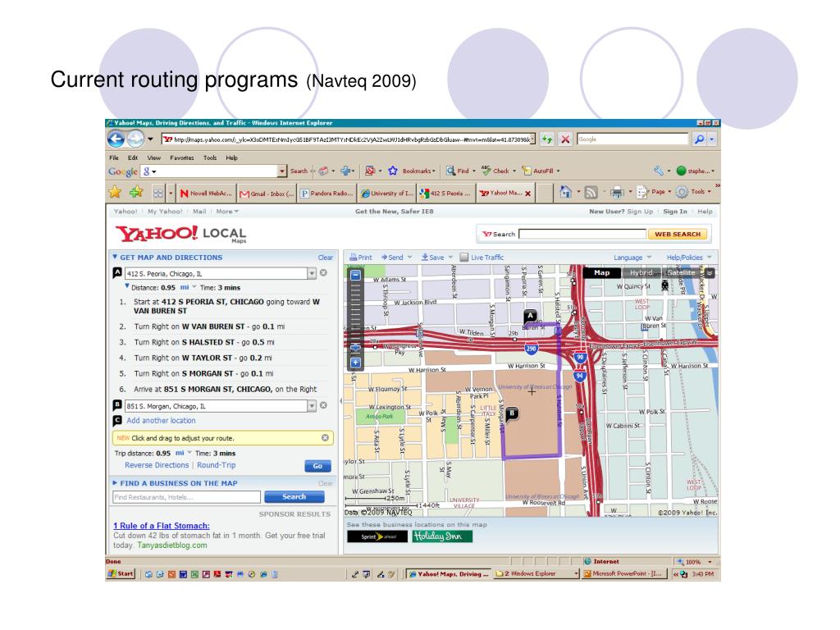Open the File menu
Screen dimensions: 840x630
113,157
